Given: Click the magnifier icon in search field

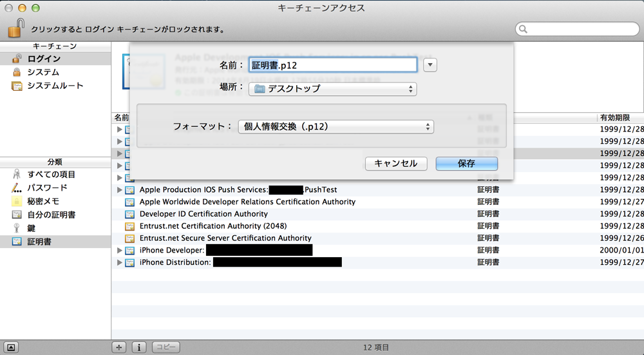Looking at the screenshot, I should [x=523, y=29].
